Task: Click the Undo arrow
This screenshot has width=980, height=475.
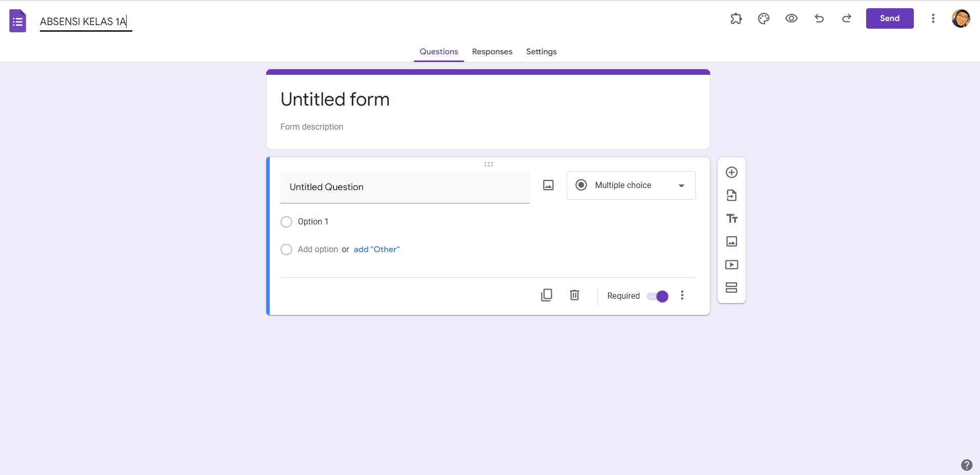Action: click(x=819, y=19)
